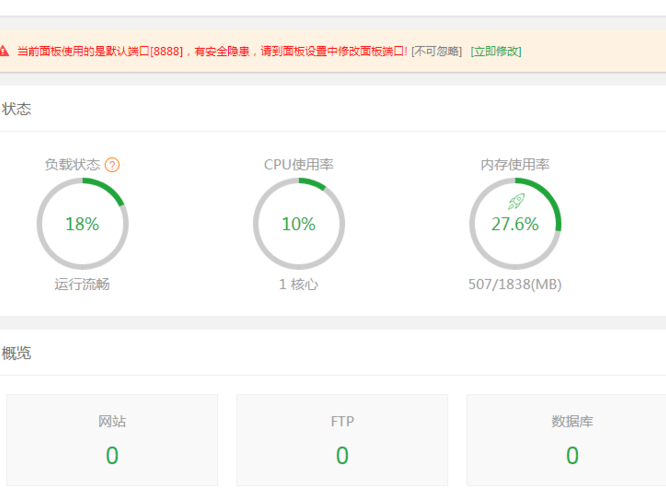
Task: Click the CPU usage 10% gauge
Action: (299, 223)
